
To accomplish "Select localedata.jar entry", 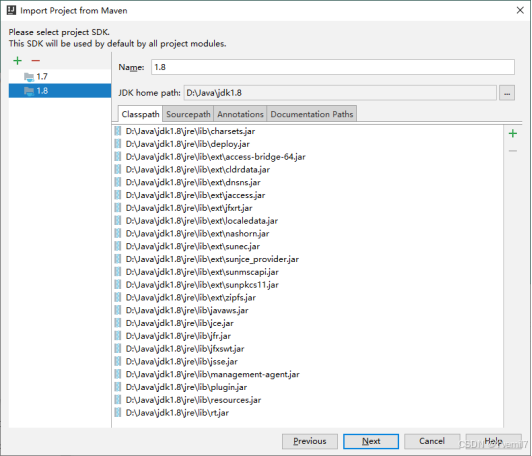I will pos(202,221).
